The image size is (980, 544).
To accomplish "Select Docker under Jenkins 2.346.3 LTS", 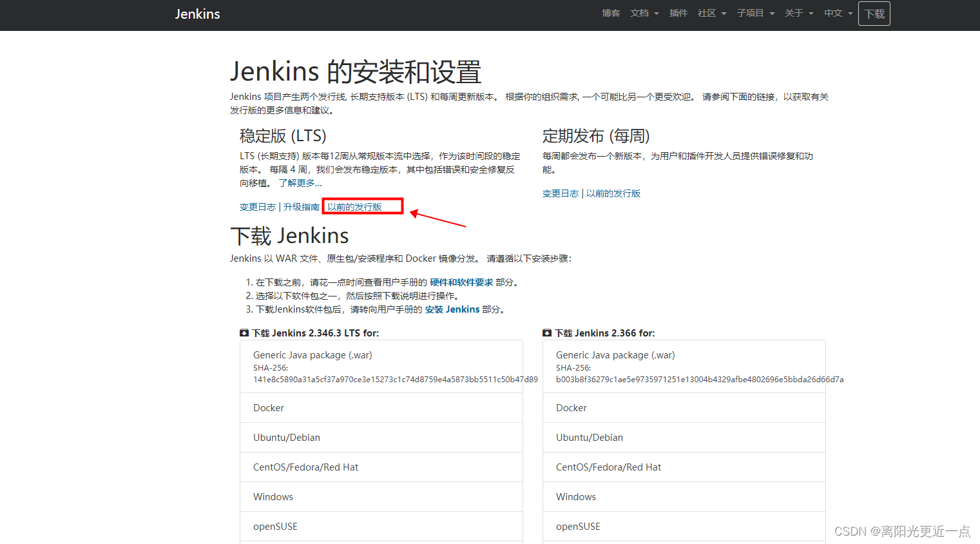I will pyautogui.click(x=381, y=408).
